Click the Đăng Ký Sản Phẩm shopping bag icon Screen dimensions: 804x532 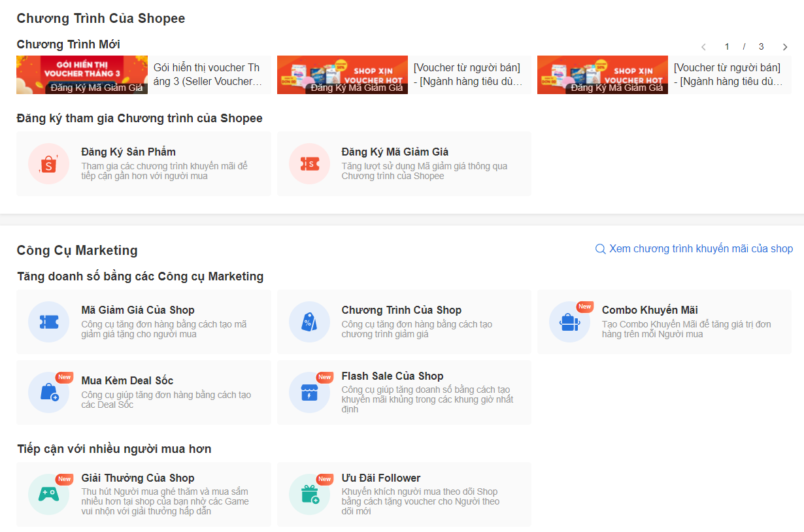48,164
